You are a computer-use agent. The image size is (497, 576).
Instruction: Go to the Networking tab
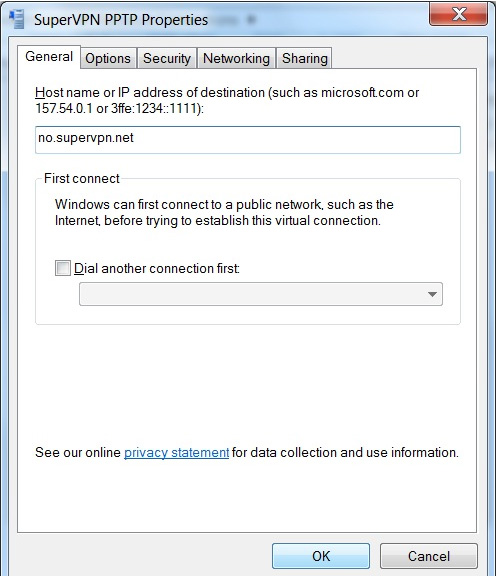236,58
